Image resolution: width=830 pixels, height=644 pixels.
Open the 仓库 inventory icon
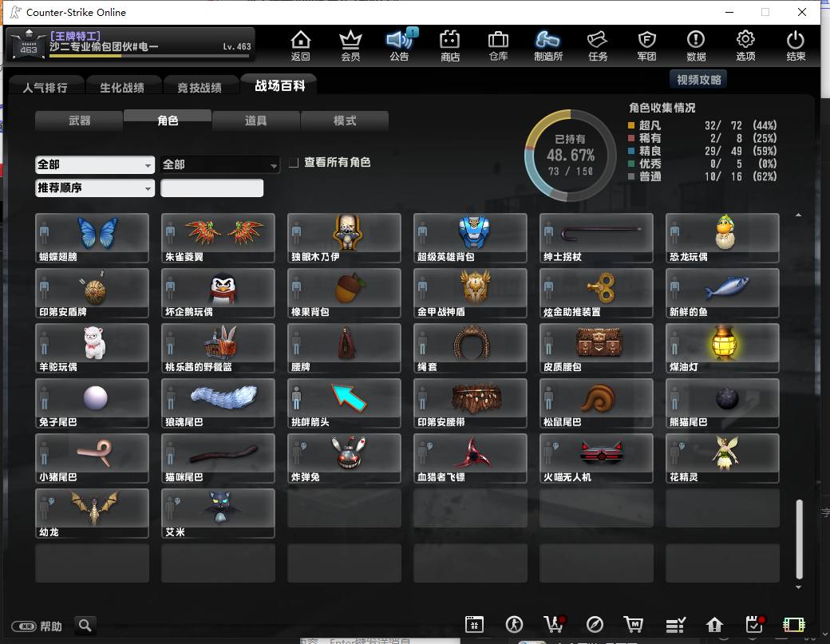(x=498, y=45)
